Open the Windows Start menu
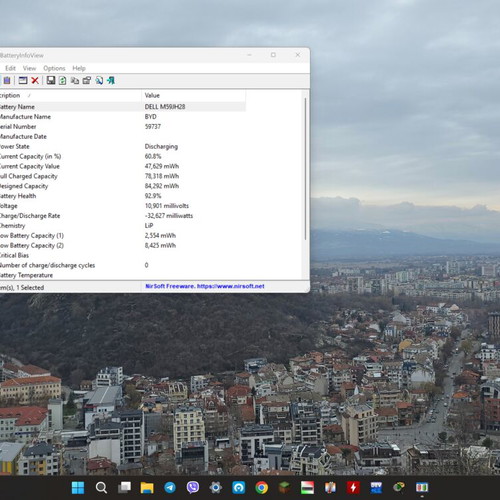Screen dimensions: 500x500 [x=78, y=488]
